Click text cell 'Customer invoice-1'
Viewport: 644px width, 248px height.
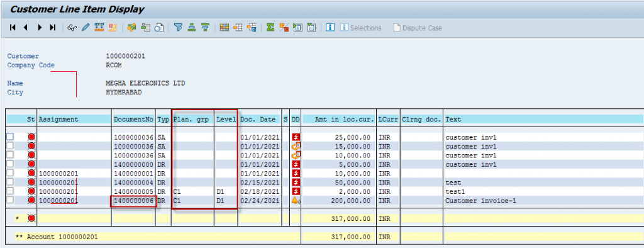480,201
